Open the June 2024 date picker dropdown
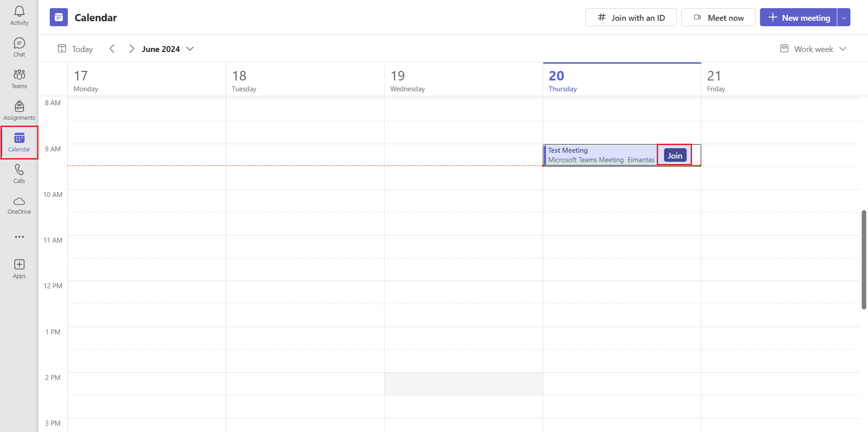Image resolution: width=868 pixels, height=432 pixels. tap(190, 49)
